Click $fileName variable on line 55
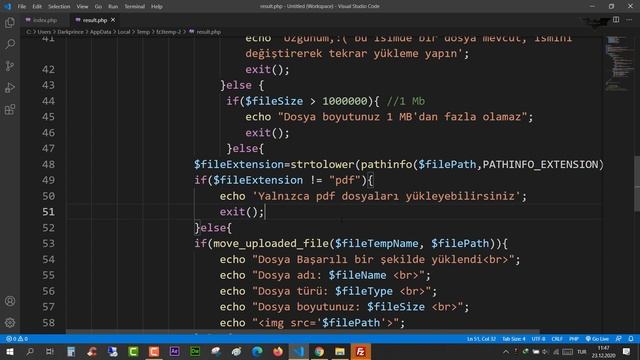Screen dimensions: 640x360 (358, 275)
